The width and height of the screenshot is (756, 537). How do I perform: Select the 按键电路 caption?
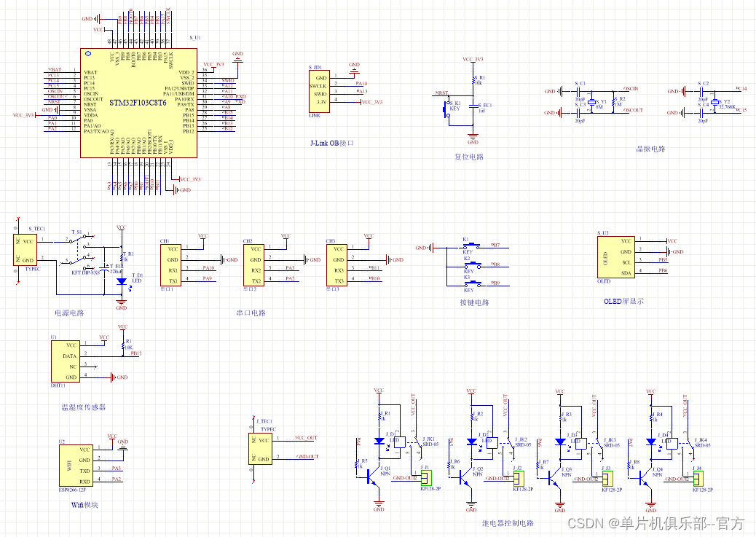[474, 302]
